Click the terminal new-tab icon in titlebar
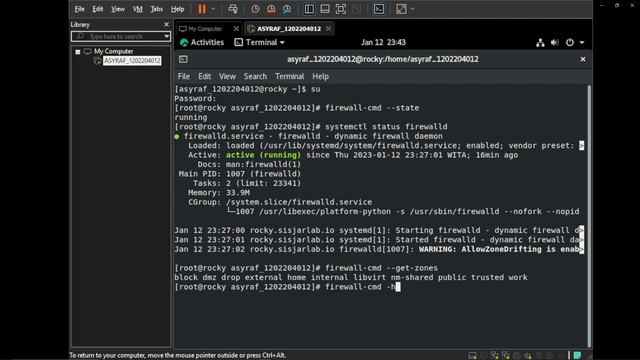 pyautogui.click(x=183, y=59)
